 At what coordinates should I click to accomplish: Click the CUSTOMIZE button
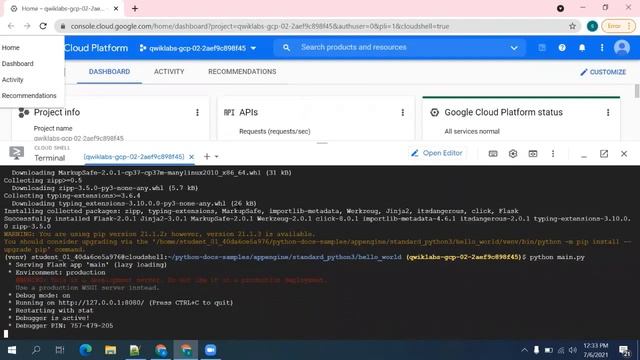603,72
